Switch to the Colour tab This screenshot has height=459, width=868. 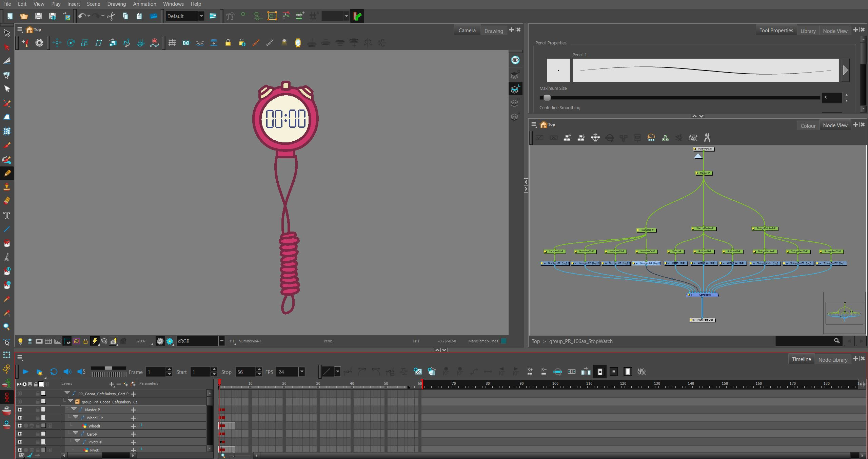[808, 126]
